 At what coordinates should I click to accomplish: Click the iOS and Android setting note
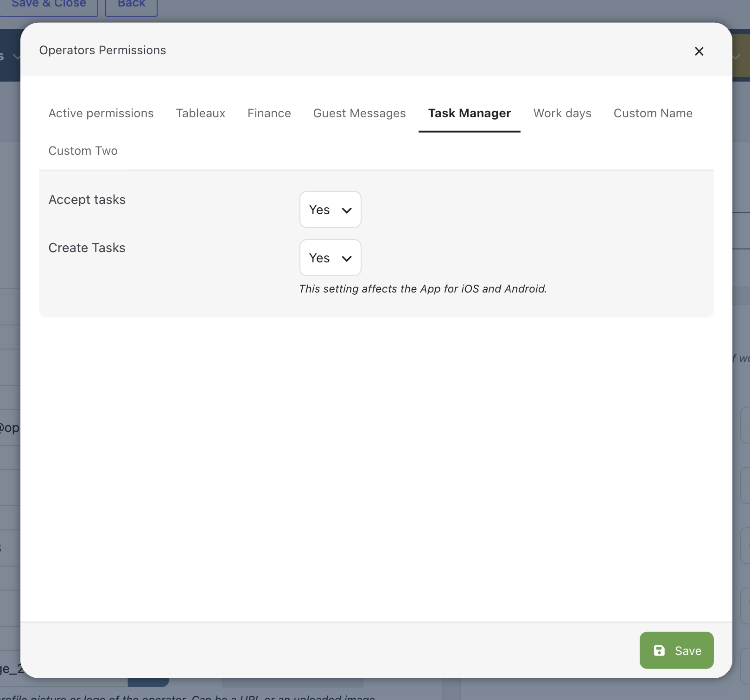click(423, 289)
